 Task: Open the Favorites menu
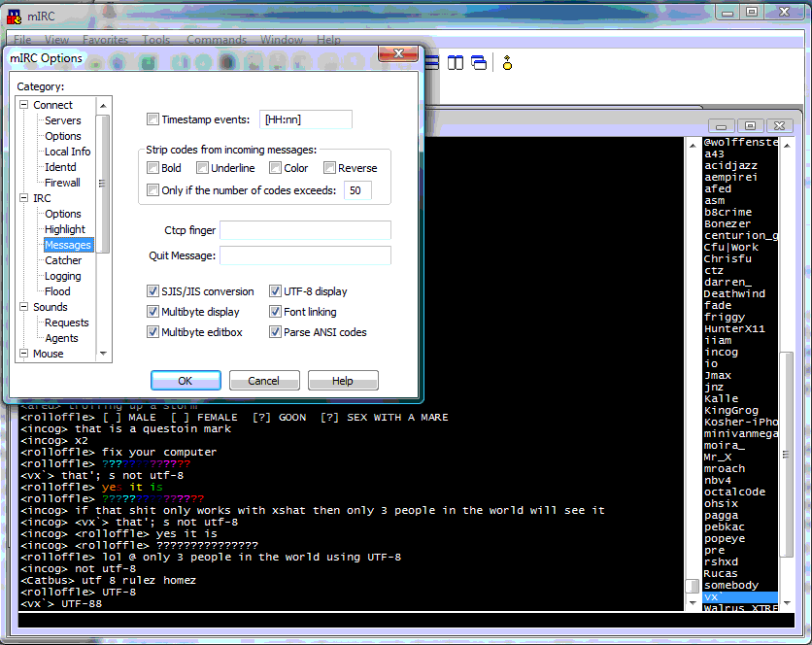click(x=105, y=40)
